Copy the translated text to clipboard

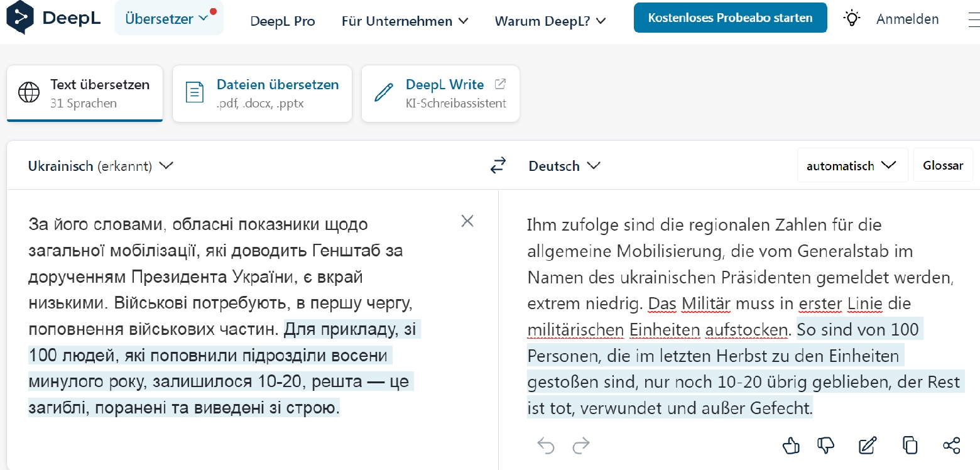910,445
